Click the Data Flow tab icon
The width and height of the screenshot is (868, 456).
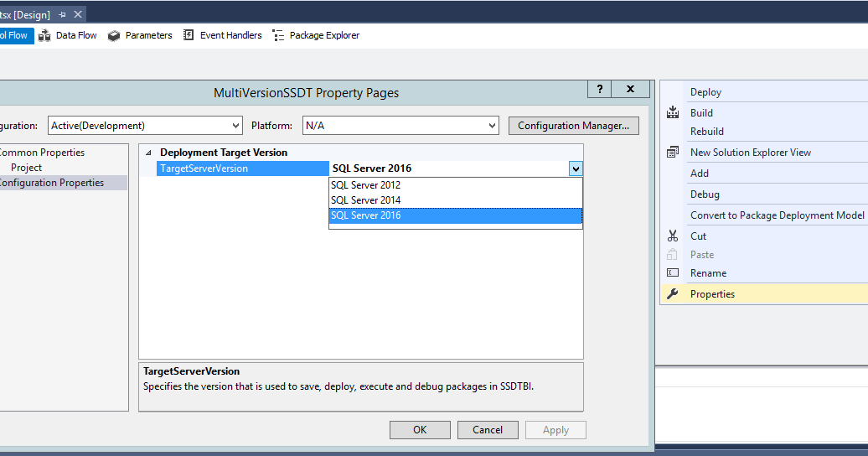click(x=44, y=35)
